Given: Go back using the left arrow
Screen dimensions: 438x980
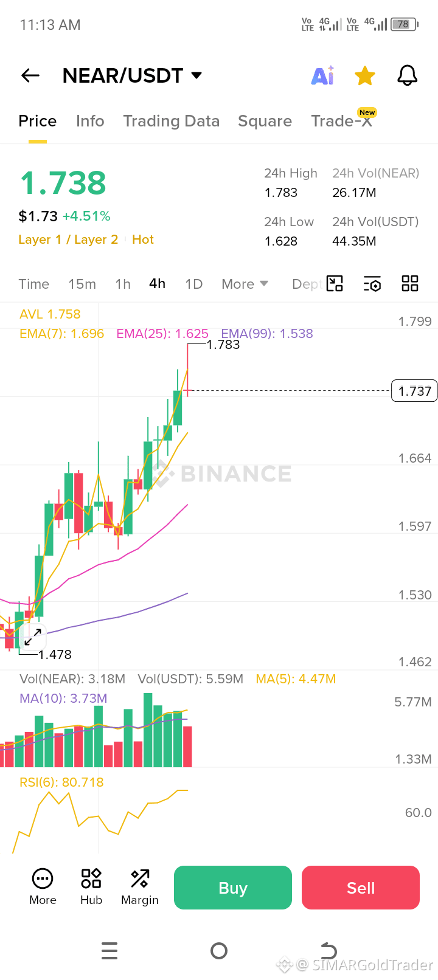Looking at the screenshot, I should tap(30, 75).
